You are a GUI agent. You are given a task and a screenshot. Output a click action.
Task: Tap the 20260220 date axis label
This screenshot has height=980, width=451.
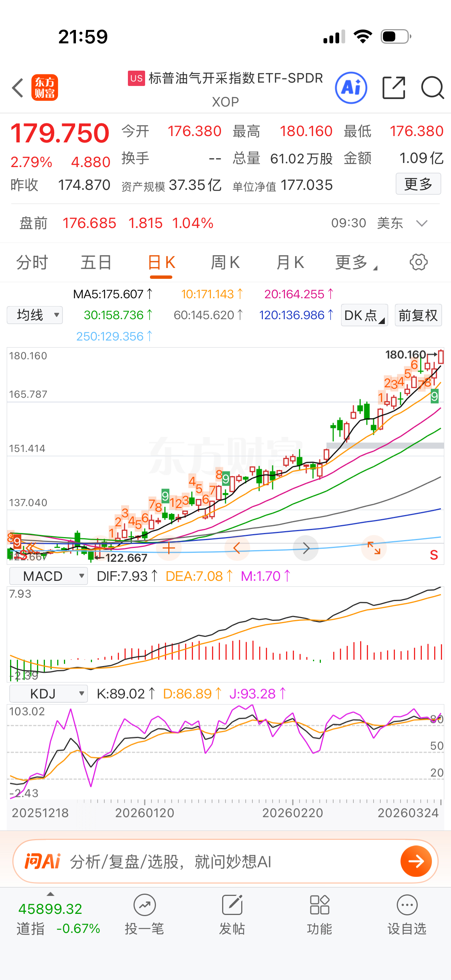(x=292, y=813)
